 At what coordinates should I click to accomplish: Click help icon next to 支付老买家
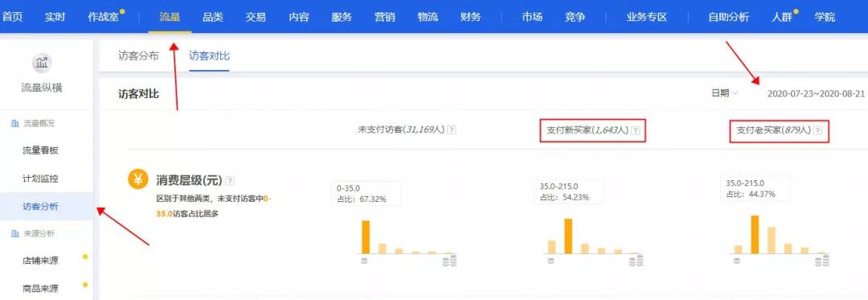pyautogui.click(x=817, y=130)
